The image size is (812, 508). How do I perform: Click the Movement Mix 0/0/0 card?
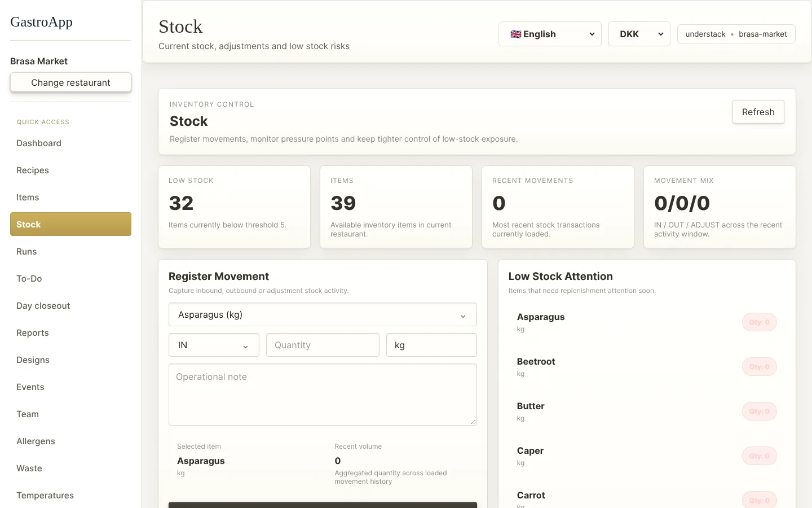point(720,207)
